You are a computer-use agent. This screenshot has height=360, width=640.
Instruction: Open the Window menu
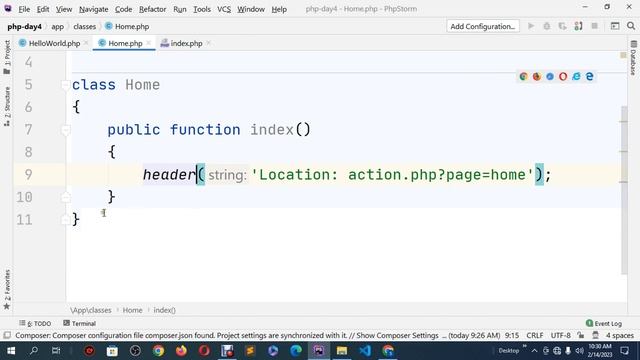251,9
